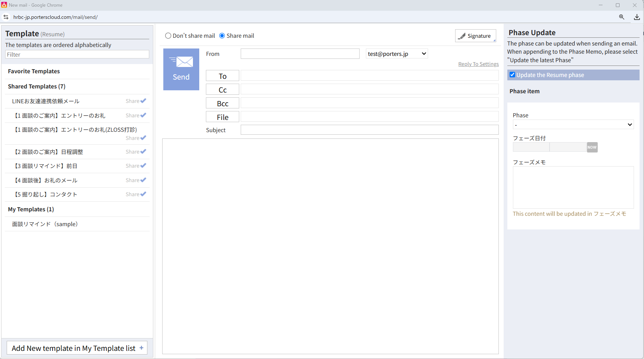Click Share checkmark for エントリーのお礼(ZLOSS打診)
This screenshot has height=359, width=644.
pyautogui.click(x=143, y=138)
